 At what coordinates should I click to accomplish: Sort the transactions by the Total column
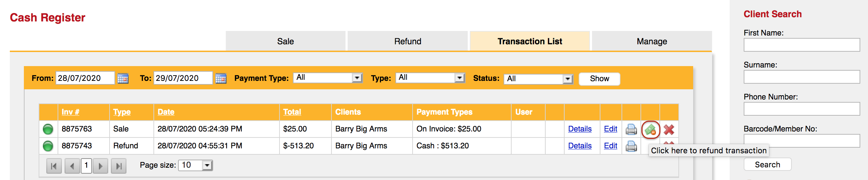click(292, 112)
